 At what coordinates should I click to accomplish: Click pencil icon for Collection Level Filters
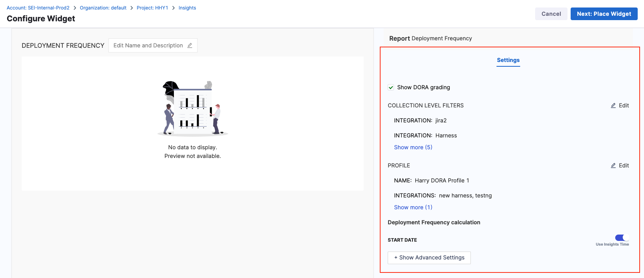pos(613,105)
